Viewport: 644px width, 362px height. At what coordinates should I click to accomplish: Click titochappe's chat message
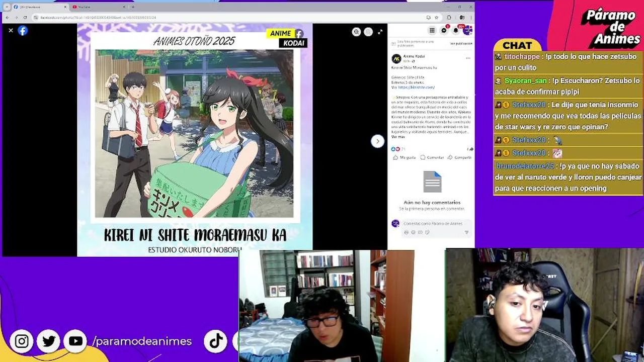[x=568, y=62]
